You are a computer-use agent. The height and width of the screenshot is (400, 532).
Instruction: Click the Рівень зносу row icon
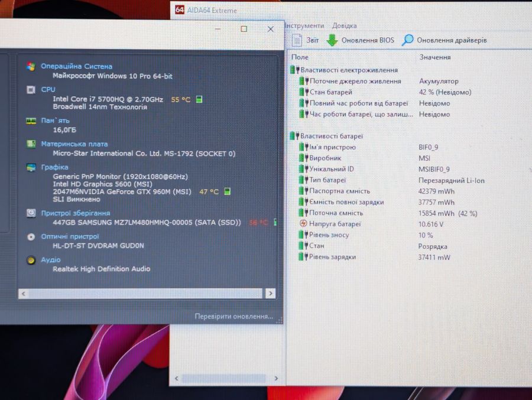click(x=303, y=235)
